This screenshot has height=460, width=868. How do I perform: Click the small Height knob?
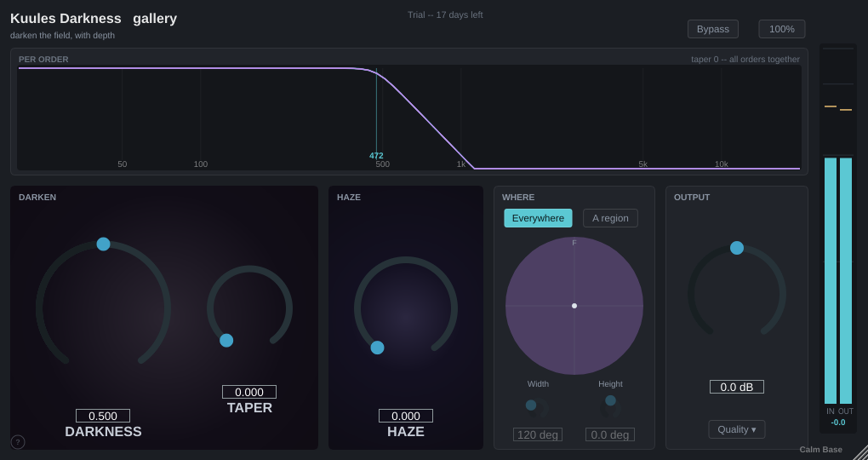click(x=610, y=407)
